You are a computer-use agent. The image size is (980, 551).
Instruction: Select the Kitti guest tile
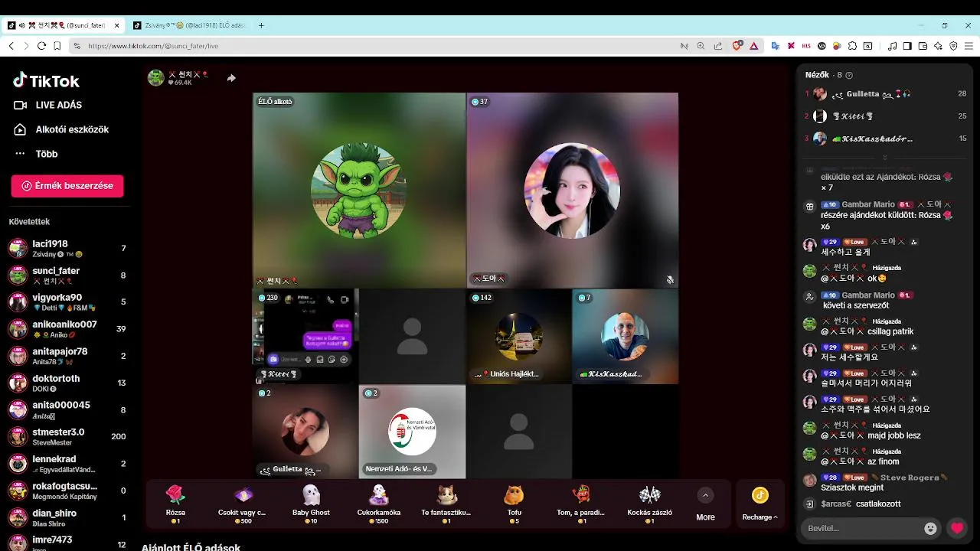(x=305, y=336)
